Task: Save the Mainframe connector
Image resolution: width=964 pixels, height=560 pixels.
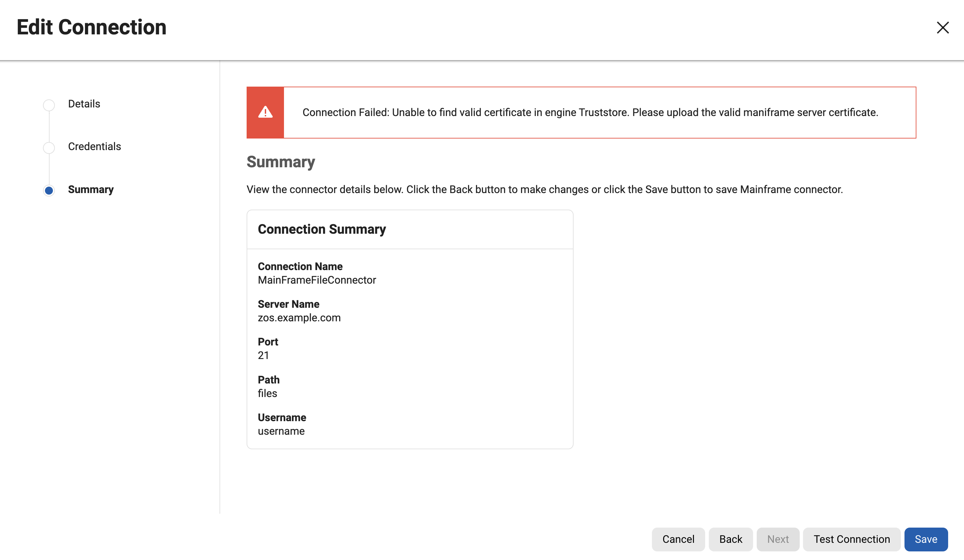Action: click(925, 539)
